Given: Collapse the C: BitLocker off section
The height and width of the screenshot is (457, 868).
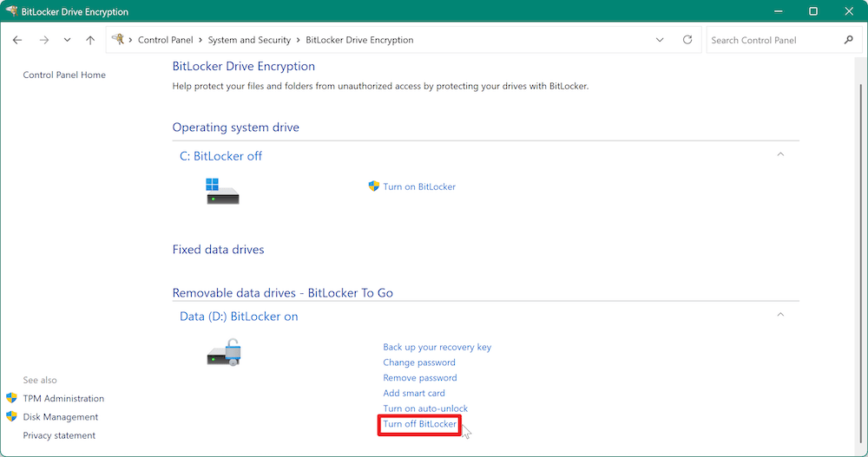Looking at the screenshot, I should click(x=780, y=154).
